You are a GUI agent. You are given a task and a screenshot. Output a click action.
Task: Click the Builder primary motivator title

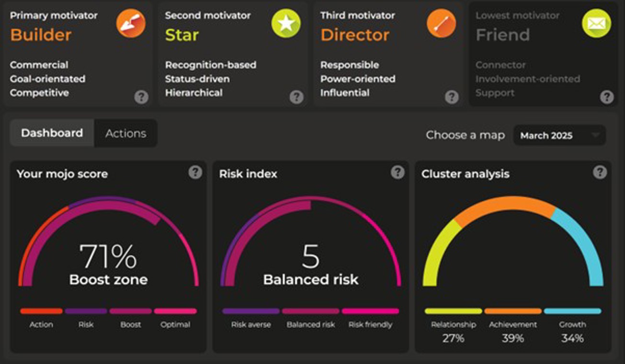point(41,35)
